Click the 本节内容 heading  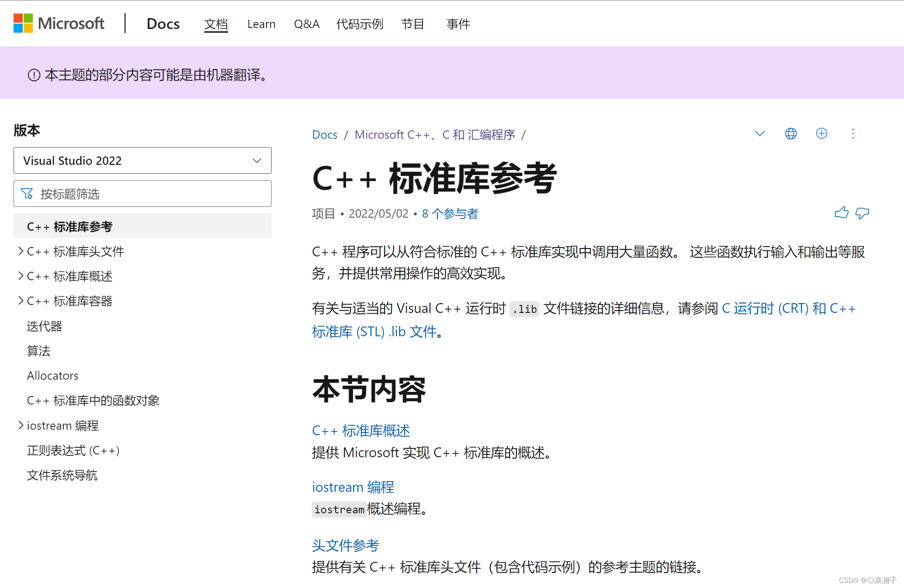point(369,389)
